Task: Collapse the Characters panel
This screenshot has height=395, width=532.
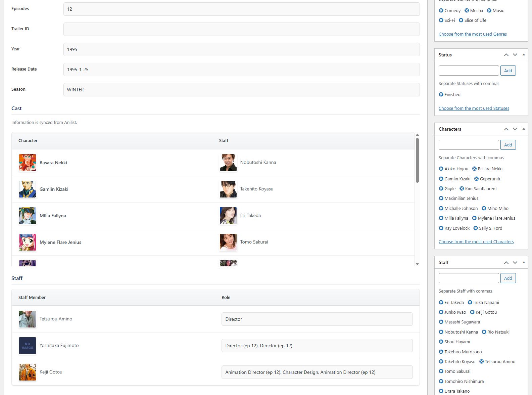Action: pyautogui.click(x=524, y=129)
